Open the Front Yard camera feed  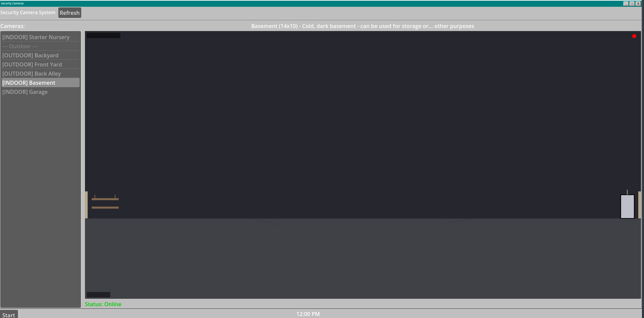32,64
